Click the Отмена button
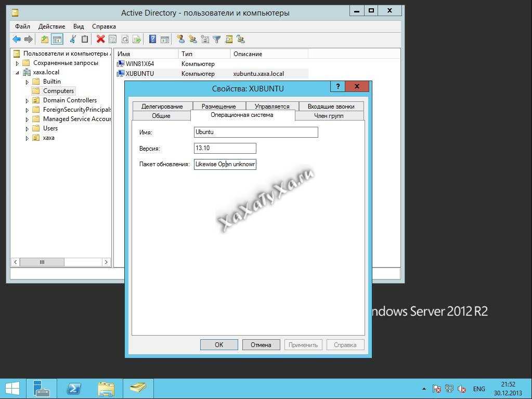Screen dimensions: 532x399 coord(261,344)
